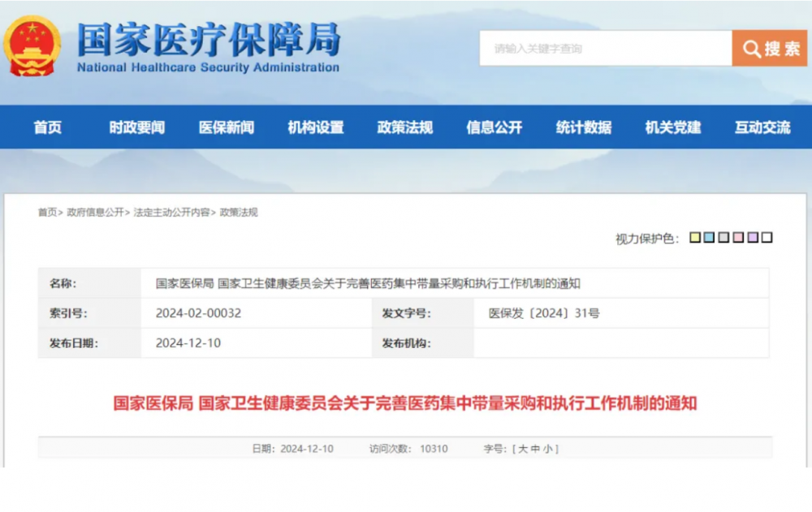Viewport: 812px width, 512px height.
Task: Open the 统计数据 navigation item
Action: coord(584,127)
